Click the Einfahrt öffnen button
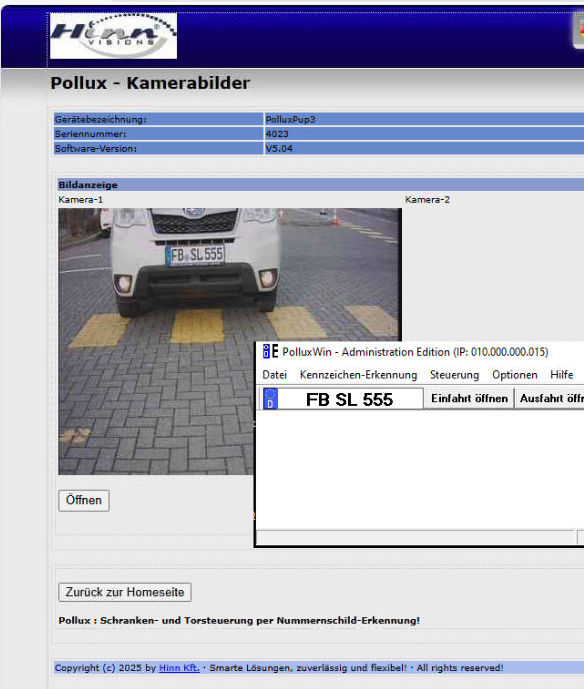584x689 pixels. coord(469,399)
